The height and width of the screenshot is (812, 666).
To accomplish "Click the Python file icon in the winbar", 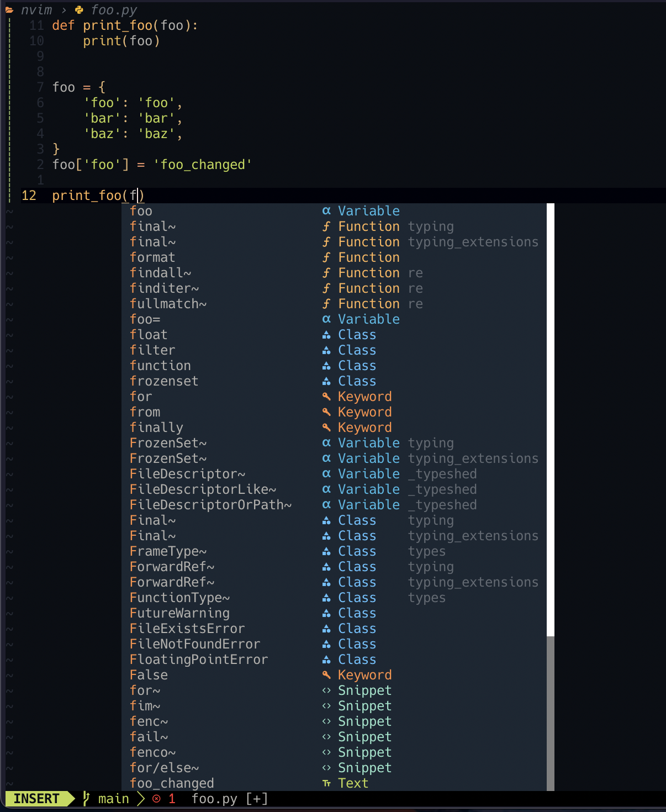I will click(x=79, y=9).
